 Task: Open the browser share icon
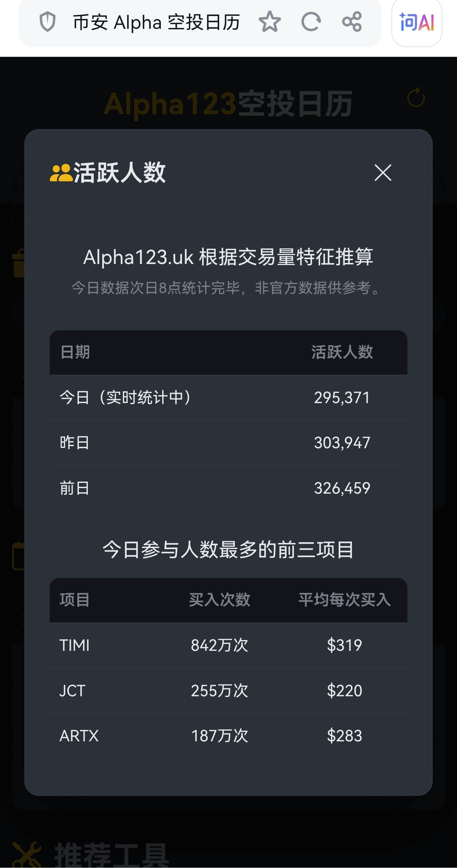352,22
